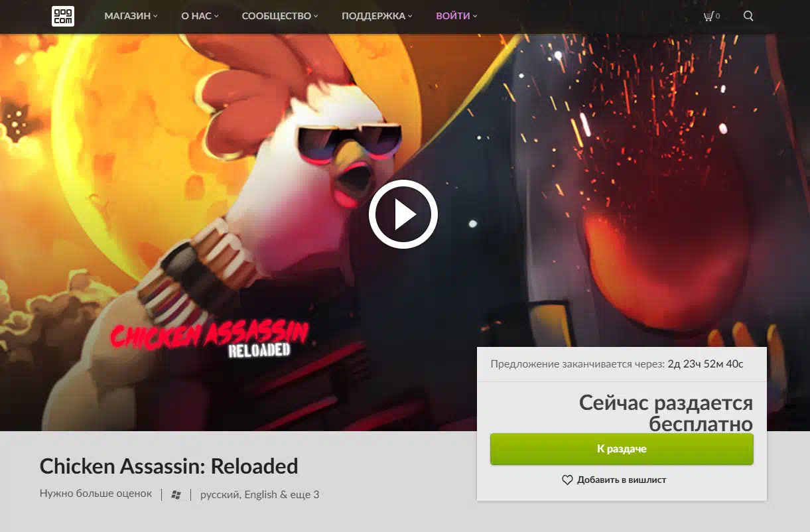Expand the СООБЩЕСТВО menu
This screenshot has width=810, height=532.
[x=280, y=16]
